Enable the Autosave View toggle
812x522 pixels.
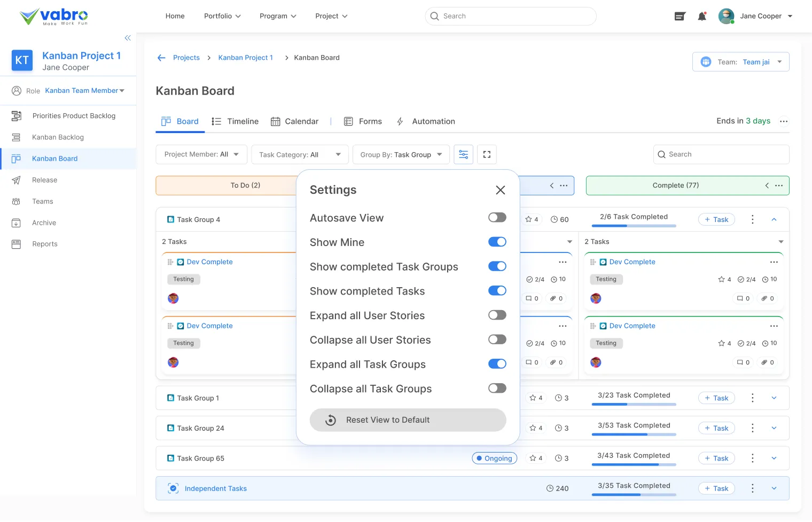tap(497, 218)
